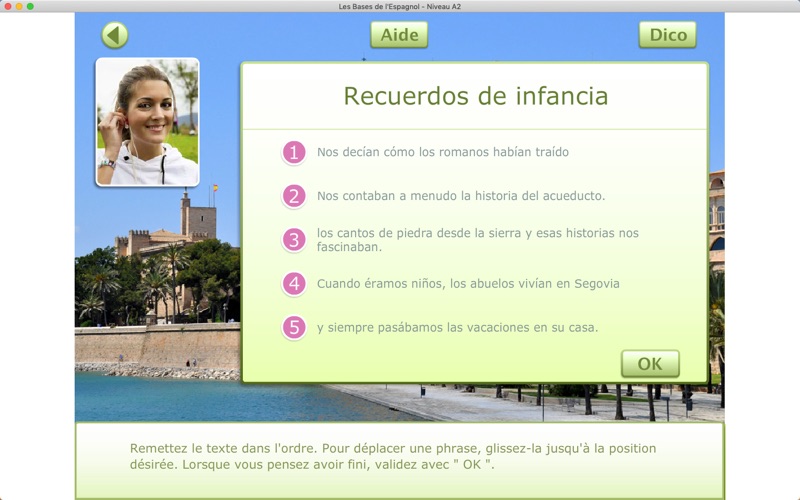The width and height of the screenshot is (800, 500).
Task: Click the 'Recuerdos de infancia' heading
Action: point(475,96)
